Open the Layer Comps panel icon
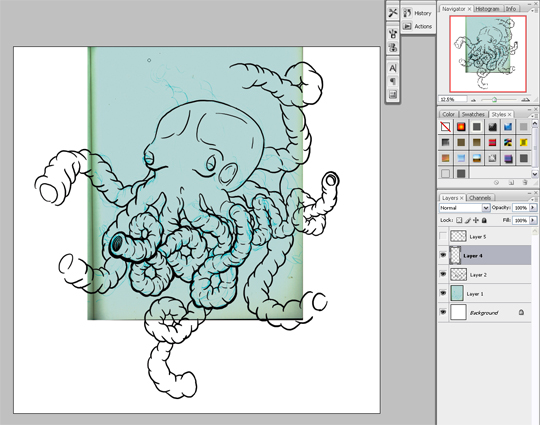The image size is (540, 425). click(x=393, y=94)
